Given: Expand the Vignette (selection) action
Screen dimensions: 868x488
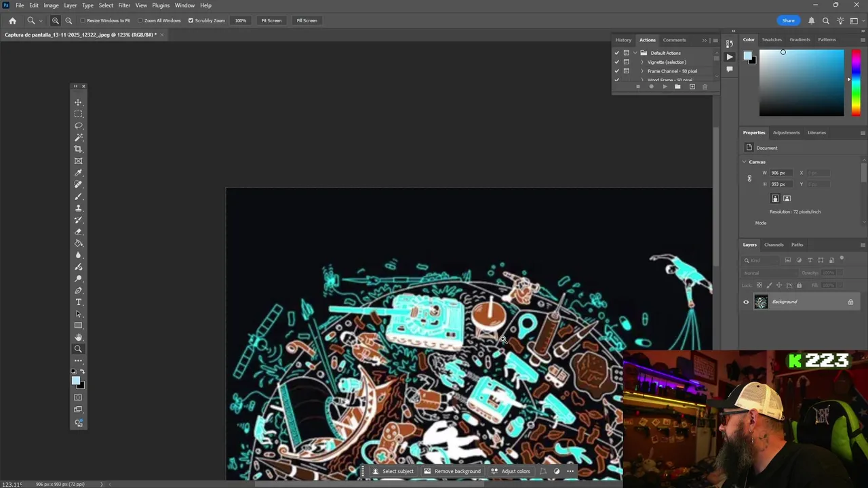Looking at the screenshot, I should point(642,62).
